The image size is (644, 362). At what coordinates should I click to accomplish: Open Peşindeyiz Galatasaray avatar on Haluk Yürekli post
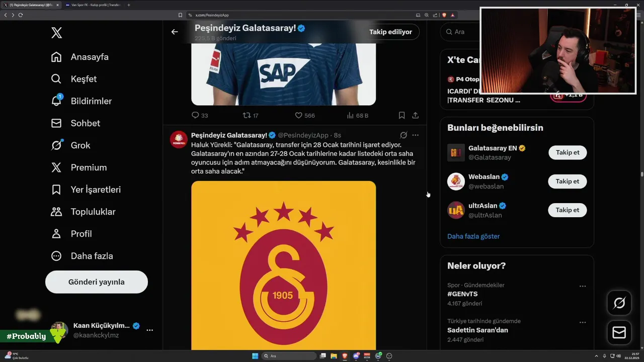tap(179, 139)
